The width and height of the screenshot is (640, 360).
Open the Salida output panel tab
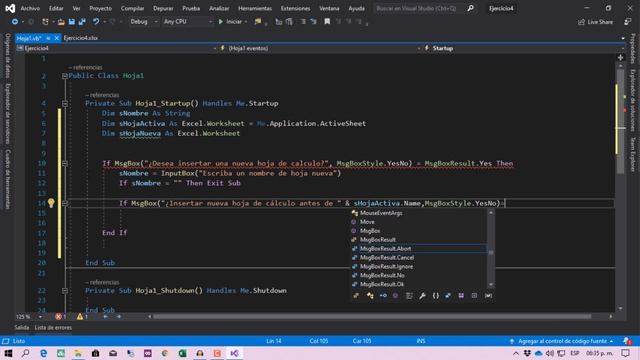[x=22, y=327]
